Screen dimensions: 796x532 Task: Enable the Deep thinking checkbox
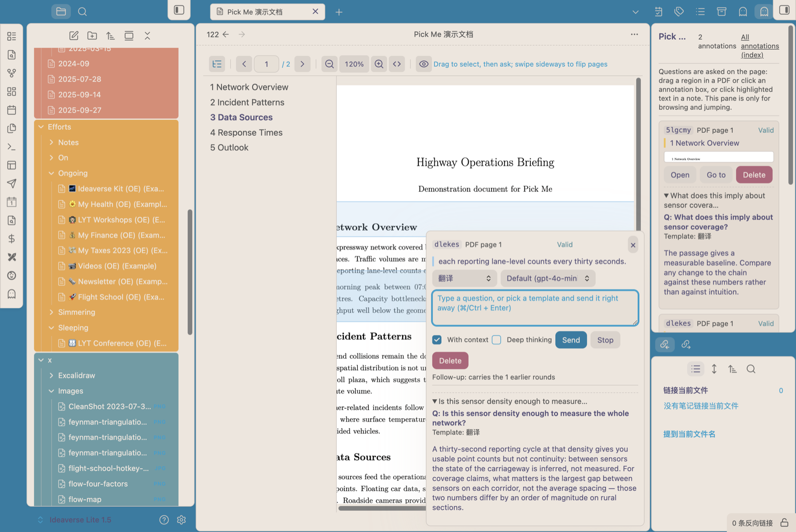(x=497, y=340)
